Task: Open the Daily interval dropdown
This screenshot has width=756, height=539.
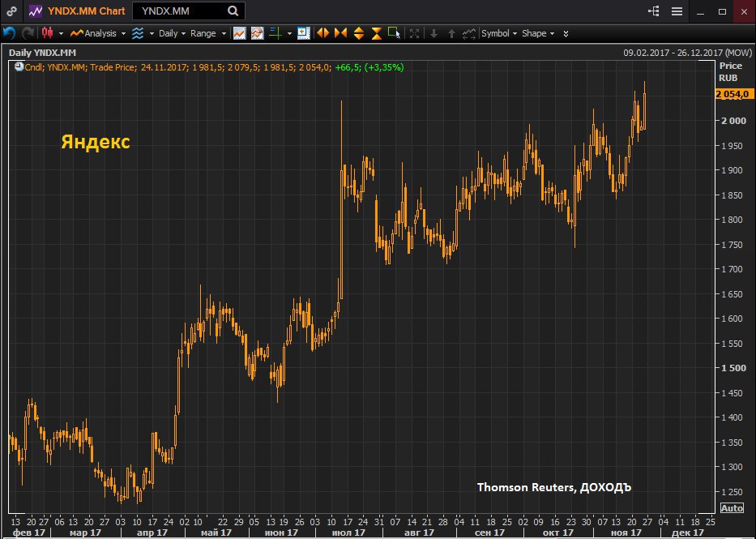Action: coord(172,33)
